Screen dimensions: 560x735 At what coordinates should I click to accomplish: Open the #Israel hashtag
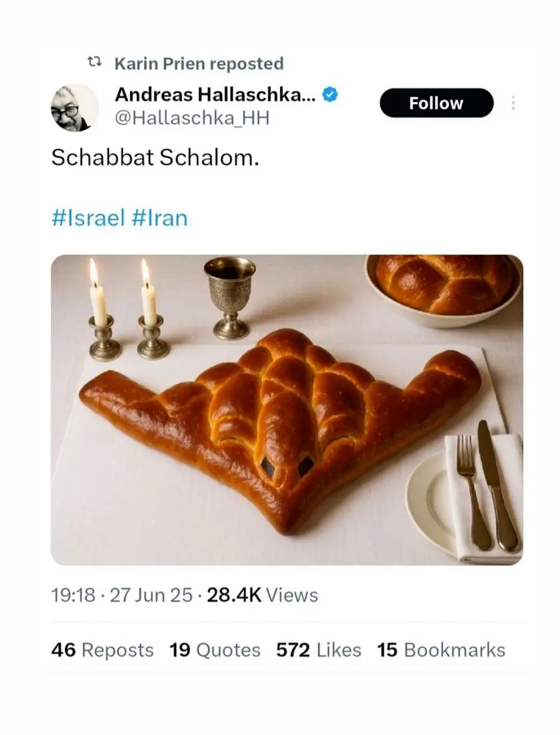point(88,217)
